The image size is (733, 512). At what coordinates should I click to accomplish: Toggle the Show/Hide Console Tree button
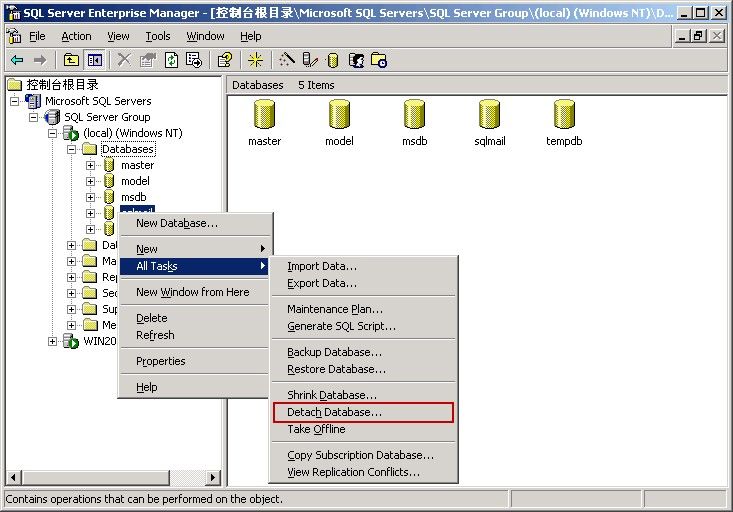(x=95, y=60)
